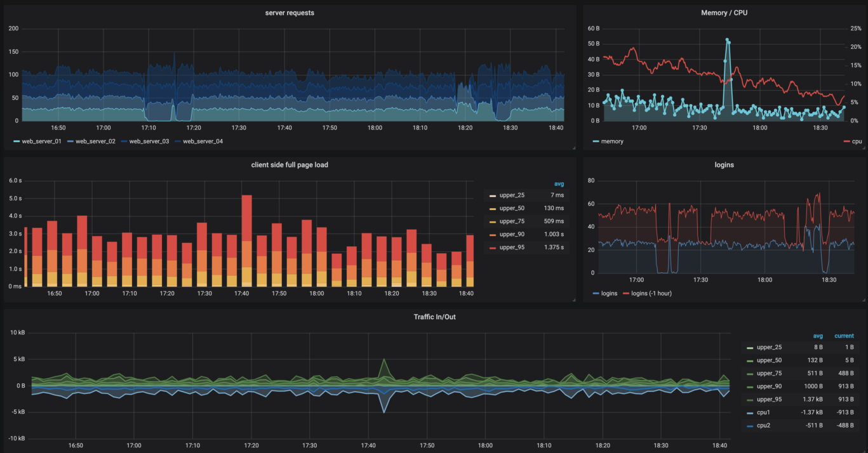Toggle web_server_02 series label in legend
This screenshot has width=868, height=453.
(x=95, y=141)
